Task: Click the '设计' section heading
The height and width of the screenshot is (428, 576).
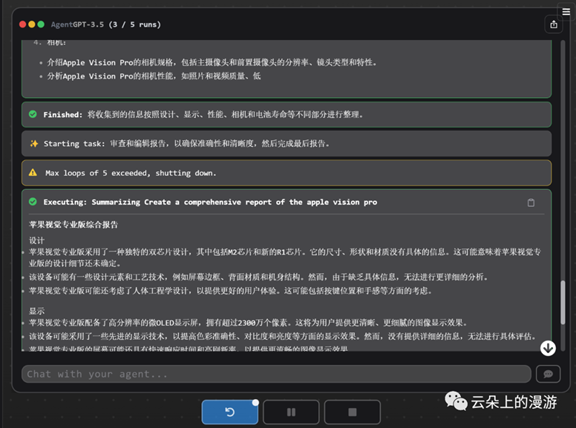Action: coord(37,240)
